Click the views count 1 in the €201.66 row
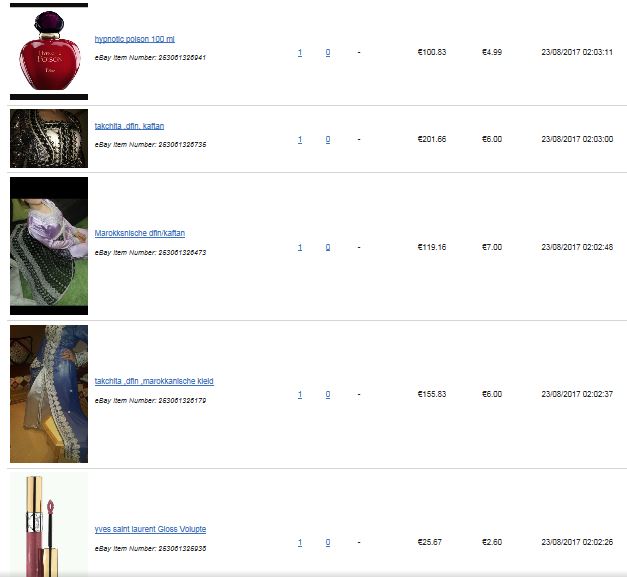 (x=300, y=140)
